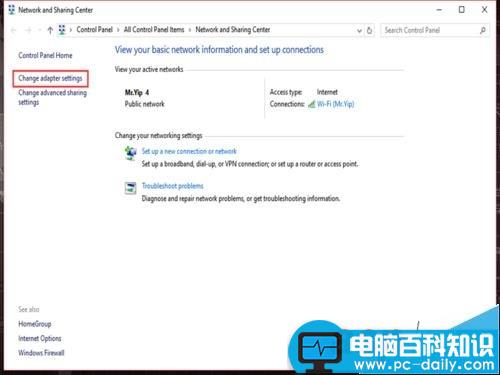Click Set up a new connection or network

tap(189, 151)
